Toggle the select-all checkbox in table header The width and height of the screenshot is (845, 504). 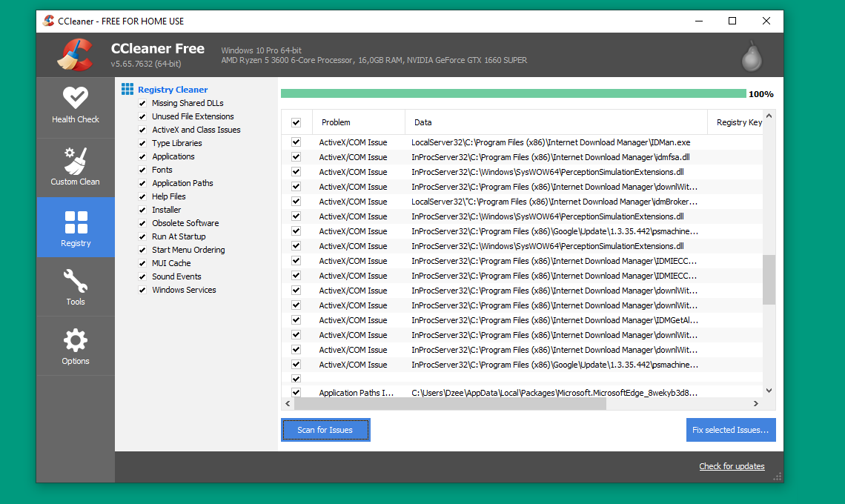296,122
